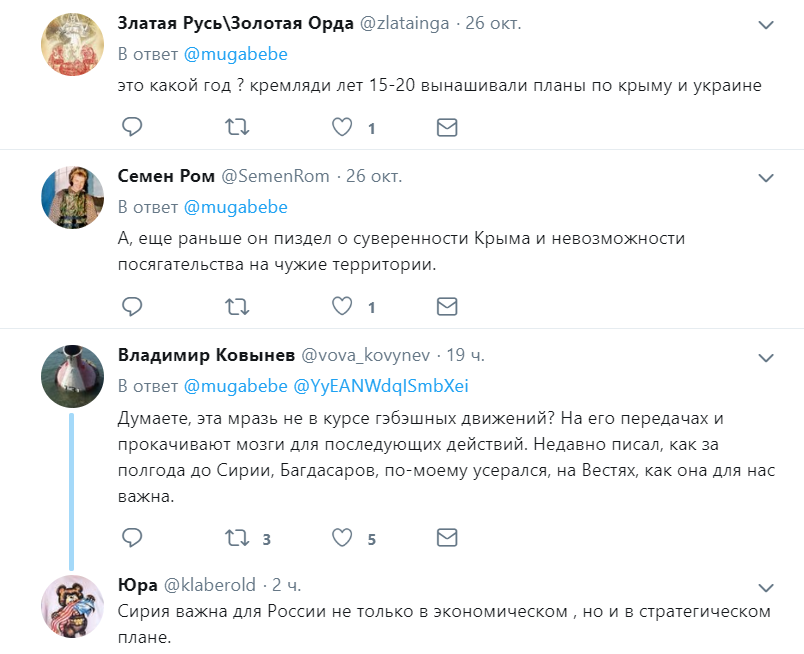The image size is (804, 654).
Task: Open Владимир Ковынев's profile avatar
Action: pos(71,377)
